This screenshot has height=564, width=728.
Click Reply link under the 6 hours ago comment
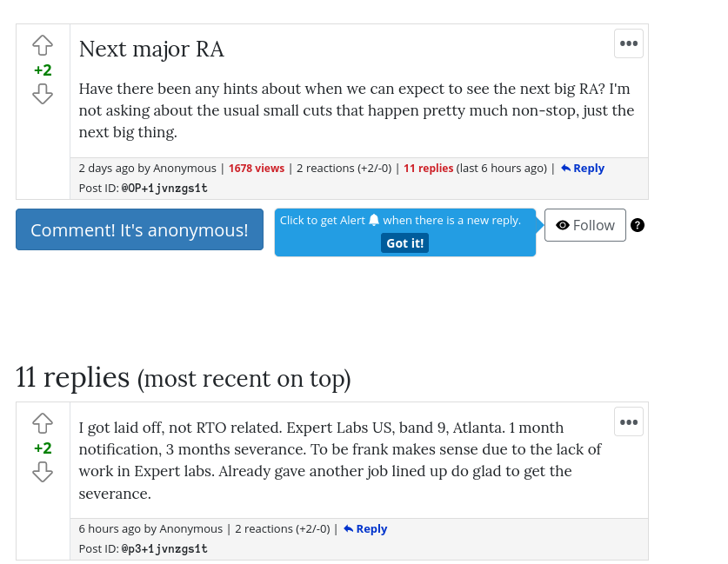365,529
